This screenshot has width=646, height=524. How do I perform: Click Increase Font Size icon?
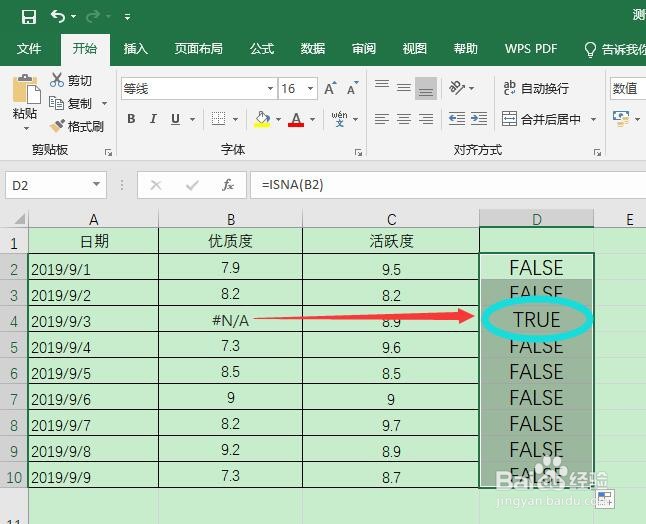click(330, 88)
